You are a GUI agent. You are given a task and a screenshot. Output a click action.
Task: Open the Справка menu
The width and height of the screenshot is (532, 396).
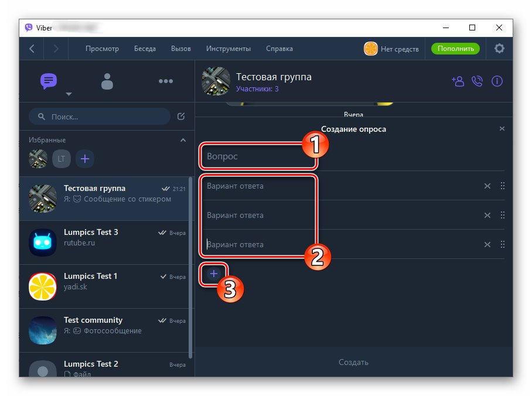coord(279,49)
